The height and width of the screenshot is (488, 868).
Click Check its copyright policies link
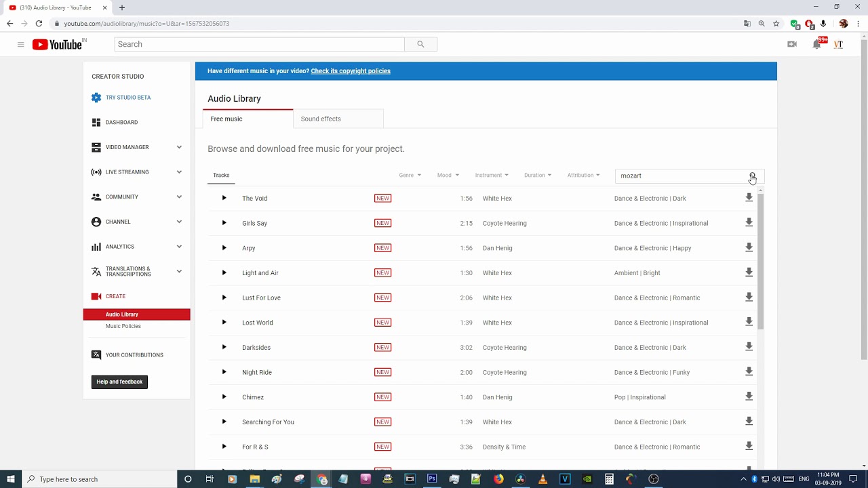[x=351, y=71]
